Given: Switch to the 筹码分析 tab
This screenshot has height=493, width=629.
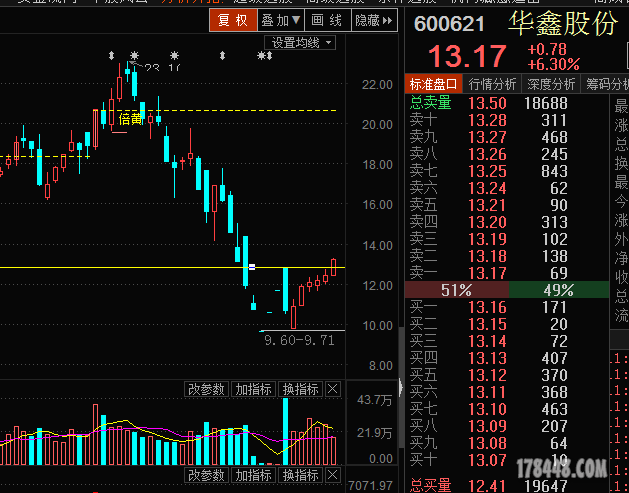Looking at the screenshot, I should click(x=605, y=84).
